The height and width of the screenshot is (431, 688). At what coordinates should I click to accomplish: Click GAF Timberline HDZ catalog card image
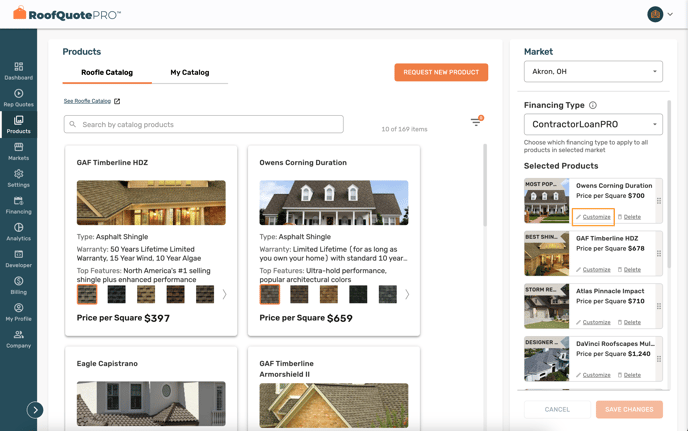click(151, 203)
